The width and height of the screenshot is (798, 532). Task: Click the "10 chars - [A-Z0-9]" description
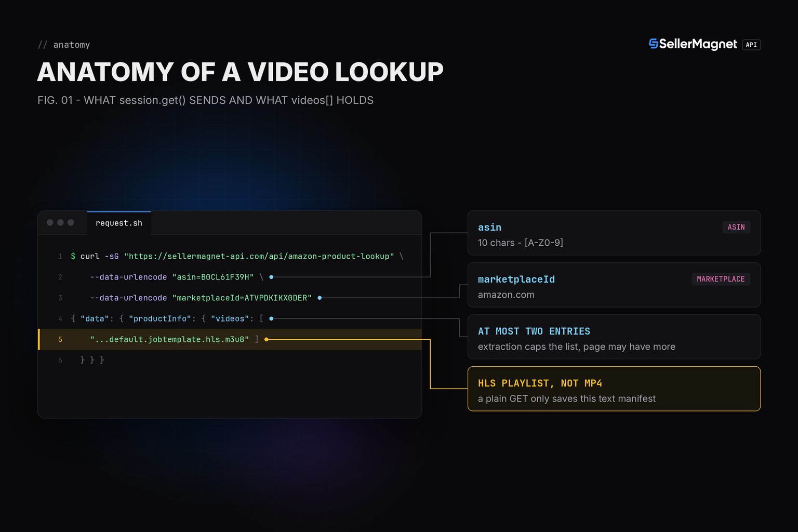click(521, 243)
